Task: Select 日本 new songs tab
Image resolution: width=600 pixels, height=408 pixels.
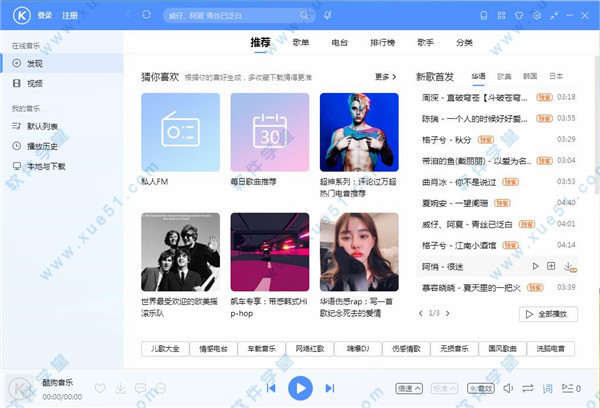Action: (x=556, y=77)
